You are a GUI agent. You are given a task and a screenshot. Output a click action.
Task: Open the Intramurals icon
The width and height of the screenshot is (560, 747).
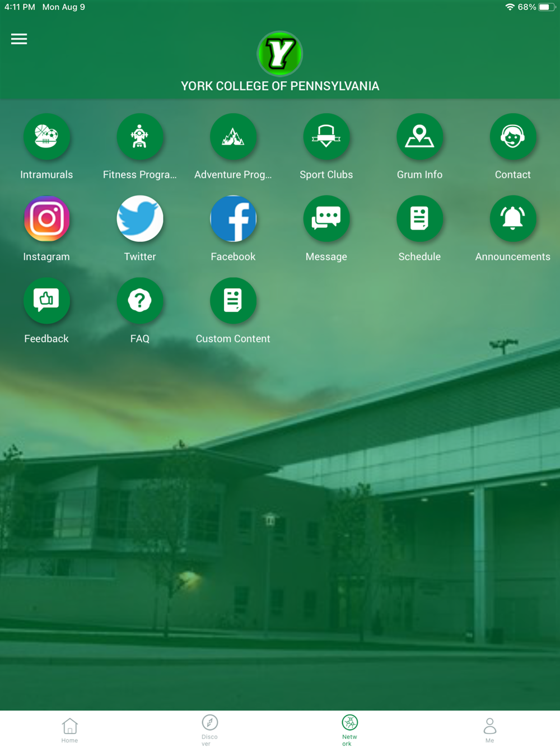(46, 137)
